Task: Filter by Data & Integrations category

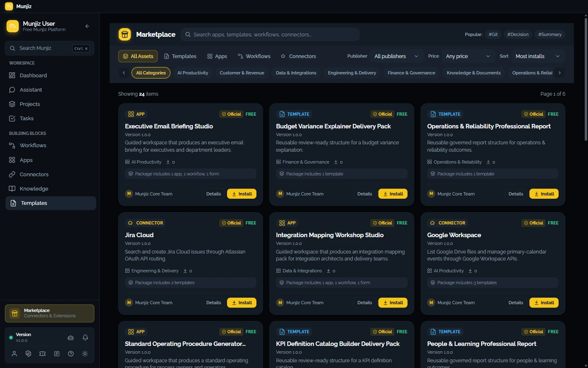Action: pos(296,73)
